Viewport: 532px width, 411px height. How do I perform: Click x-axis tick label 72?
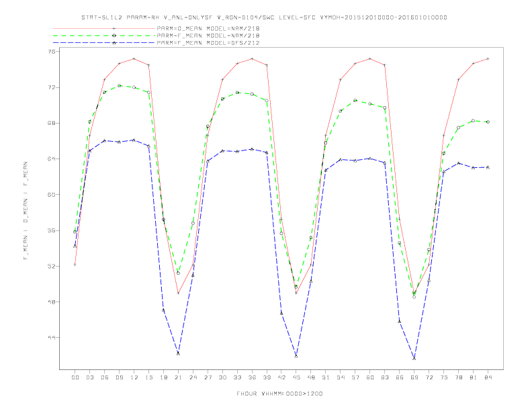point(429,377)
